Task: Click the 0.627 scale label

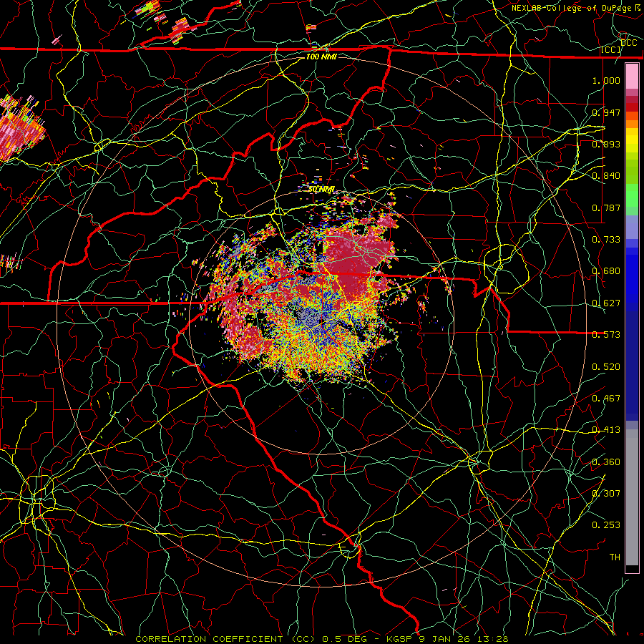Action: click(606, 303)
